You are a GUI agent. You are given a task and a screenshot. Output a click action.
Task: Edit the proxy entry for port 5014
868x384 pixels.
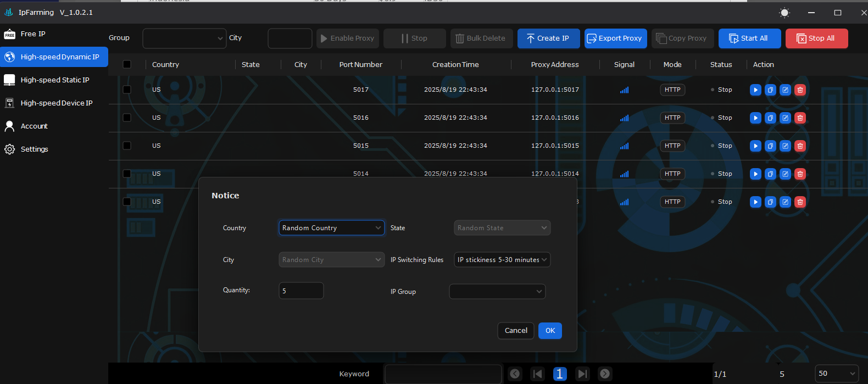click(786, 174)
